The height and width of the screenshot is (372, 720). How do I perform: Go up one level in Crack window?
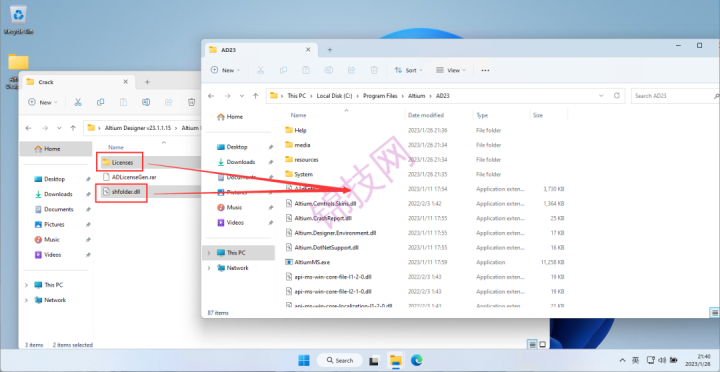[x=73, y=128]
